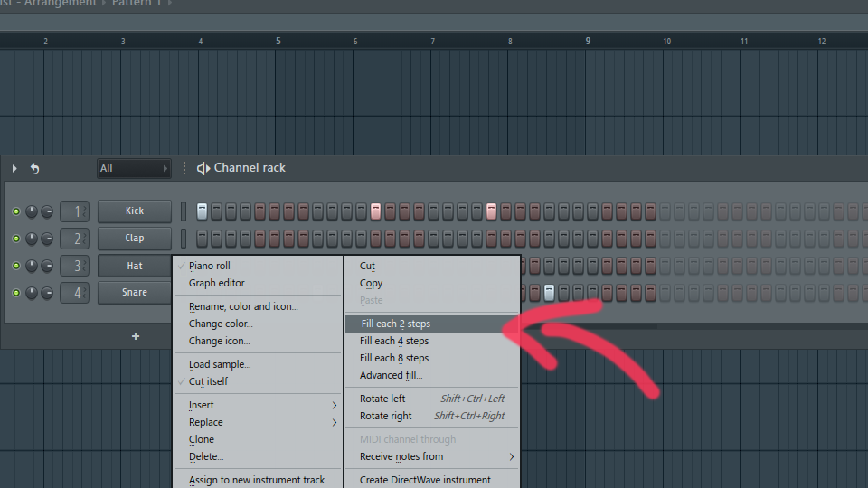
Task: Toggle first step of Kick row
Action: point(202,211)
